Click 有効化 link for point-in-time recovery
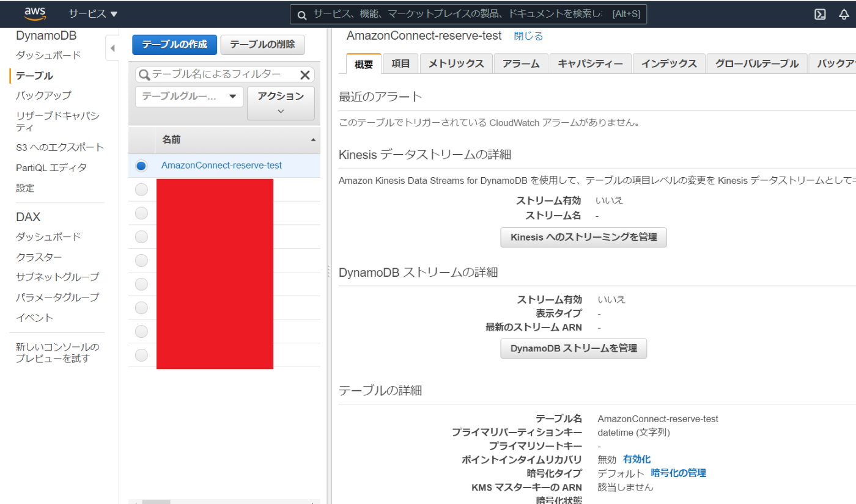 tap(636, 459)
